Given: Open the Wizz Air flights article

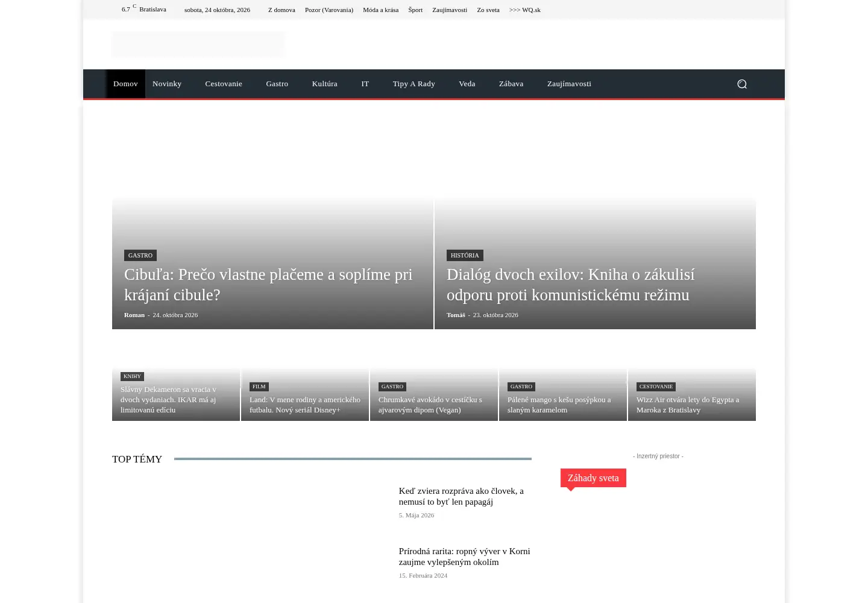Looking at the screenshot, I should pyautogui.click(x=688, y=405).
